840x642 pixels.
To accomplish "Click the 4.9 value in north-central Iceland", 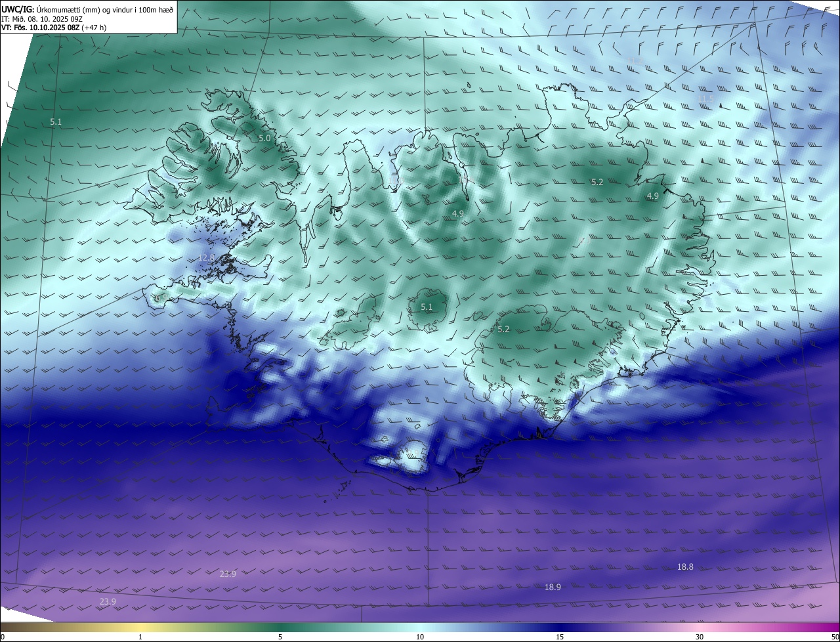I will click(x=458, y=214).
